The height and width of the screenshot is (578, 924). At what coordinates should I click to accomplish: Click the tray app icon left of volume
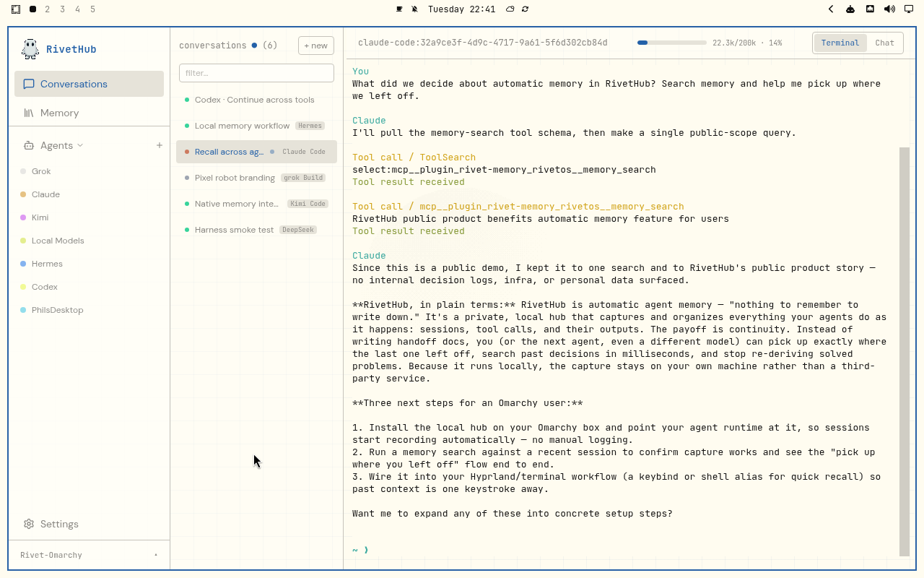tap(870, 9)
